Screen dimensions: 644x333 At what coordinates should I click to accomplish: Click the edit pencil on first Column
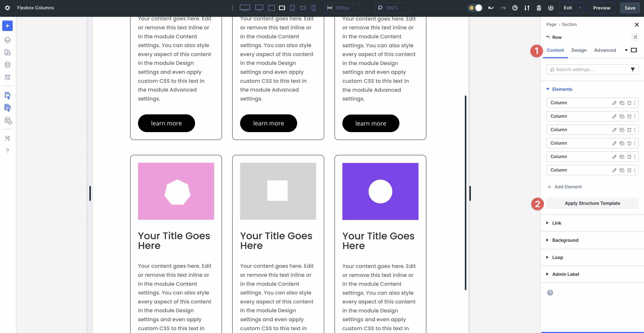[614, 103]
